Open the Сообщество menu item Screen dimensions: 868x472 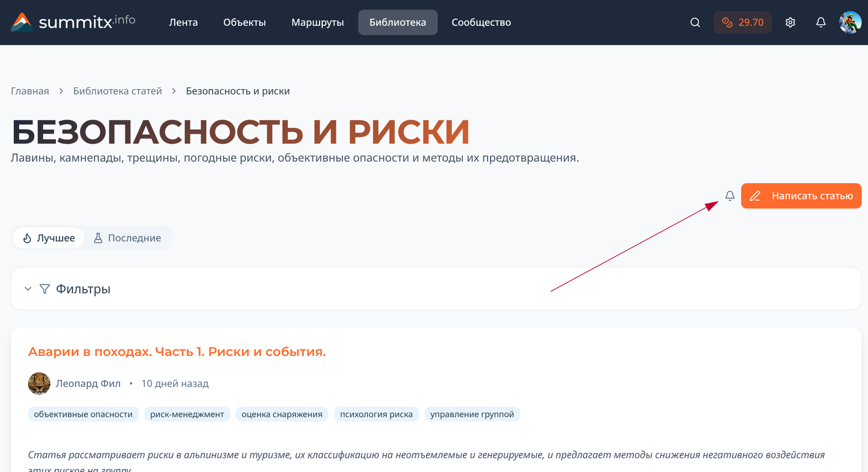pyautogui.click(x=481, y=22)
